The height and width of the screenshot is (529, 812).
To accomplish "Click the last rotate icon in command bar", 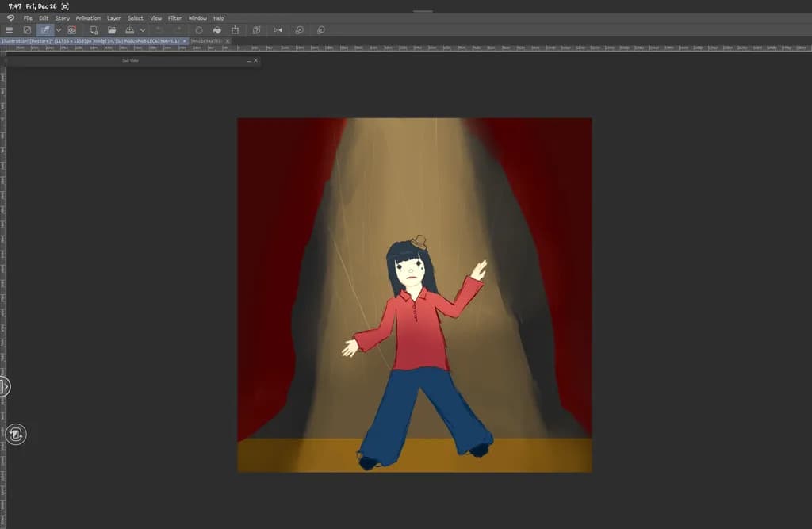I will click(321, 30).
